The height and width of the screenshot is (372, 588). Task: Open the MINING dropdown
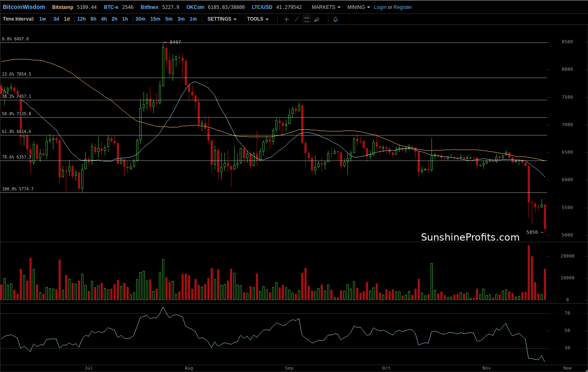tap(359, 7)
